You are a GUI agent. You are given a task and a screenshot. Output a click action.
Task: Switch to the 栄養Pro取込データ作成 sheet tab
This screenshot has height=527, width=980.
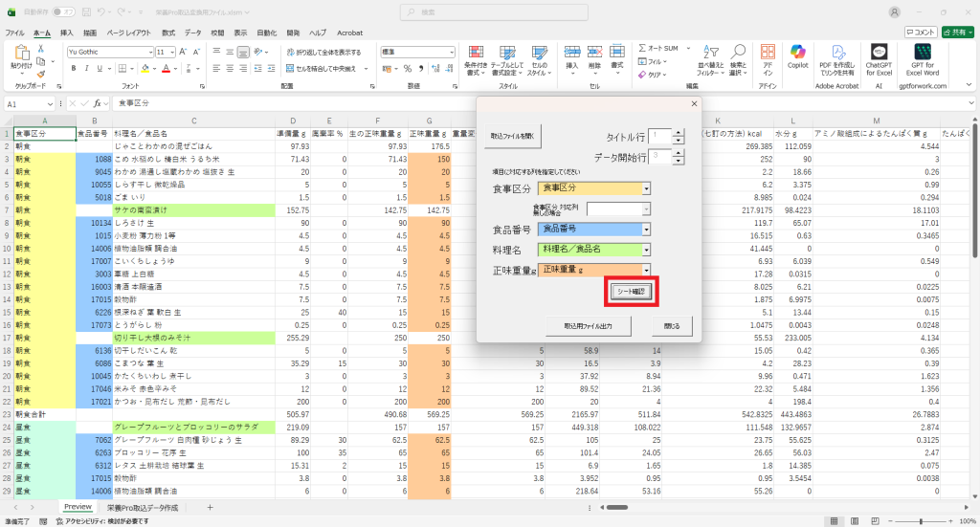point(142,507)
